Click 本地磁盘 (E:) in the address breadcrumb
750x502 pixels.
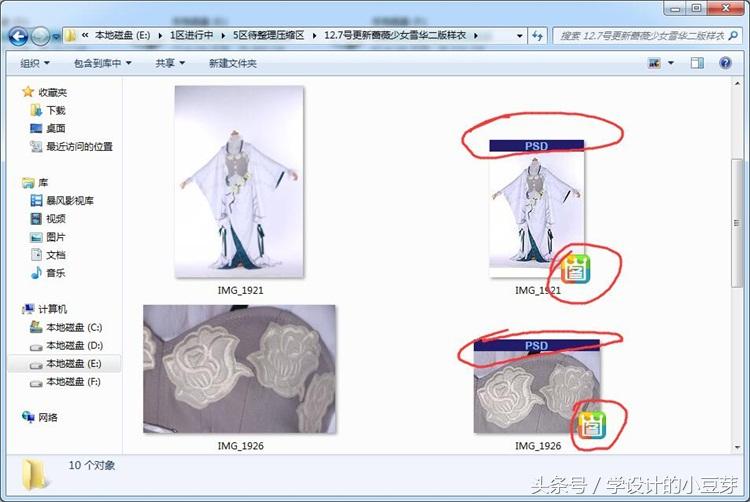122,35
